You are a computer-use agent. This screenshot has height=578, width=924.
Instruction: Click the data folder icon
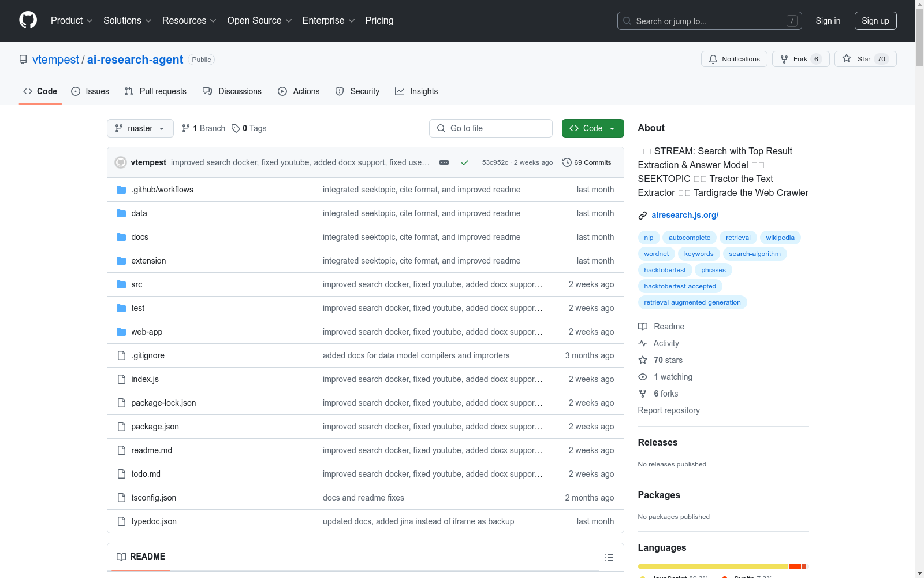pyautogui.click(x=121, y=213)
